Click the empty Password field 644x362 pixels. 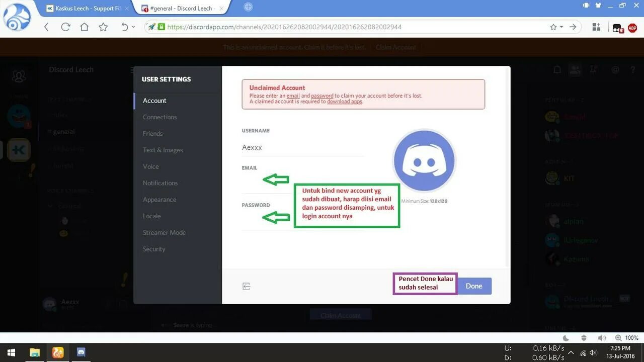(302, 221)
